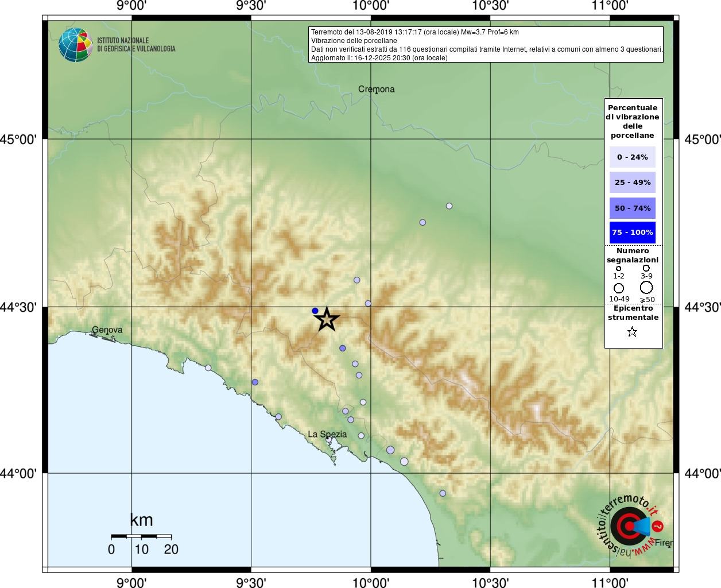Click the larger report dot east of La Spezia
The width and height of the screenshot is (721, 588).
pos(390,450)
